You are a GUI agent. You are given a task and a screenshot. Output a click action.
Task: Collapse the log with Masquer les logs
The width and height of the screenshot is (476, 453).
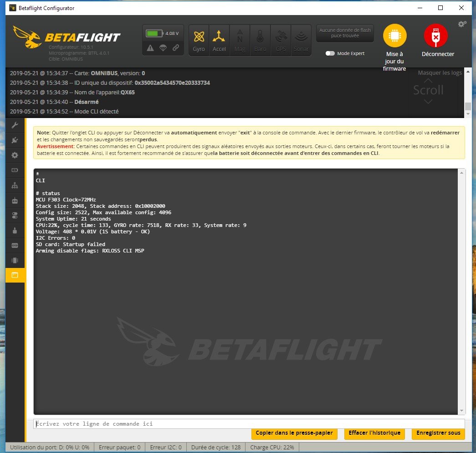click(440, 73)
